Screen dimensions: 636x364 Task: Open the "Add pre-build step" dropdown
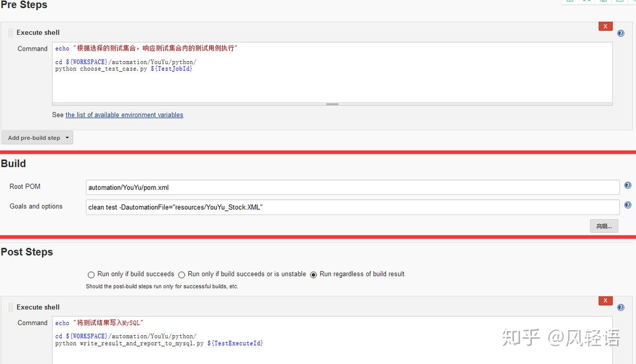37,137
